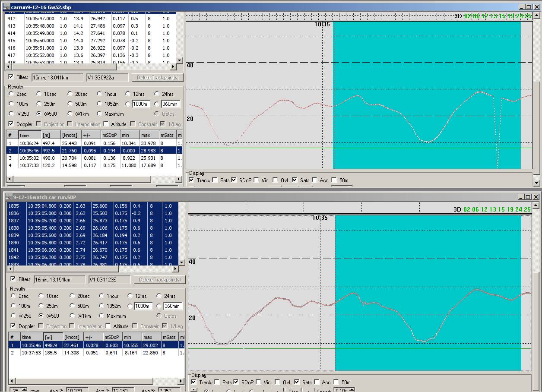This screenshot has width=542, height=392.
Task: Click the 360min input field in bottom window
Action: pyautogui.click(x=172, y=306)
